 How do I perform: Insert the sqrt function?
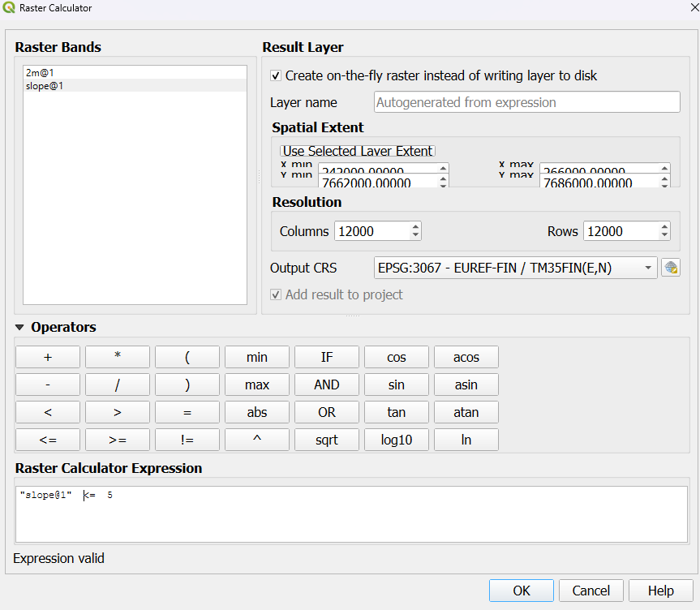point(327,440)
